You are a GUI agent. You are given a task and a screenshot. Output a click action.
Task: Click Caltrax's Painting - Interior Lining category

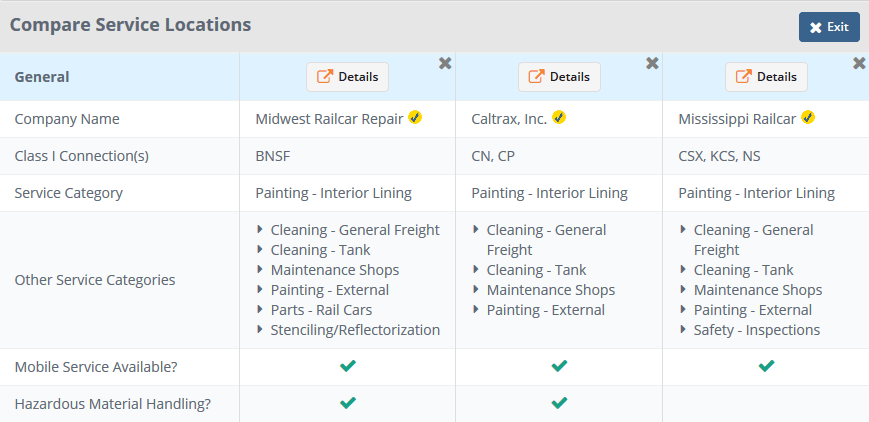point(550,193)
